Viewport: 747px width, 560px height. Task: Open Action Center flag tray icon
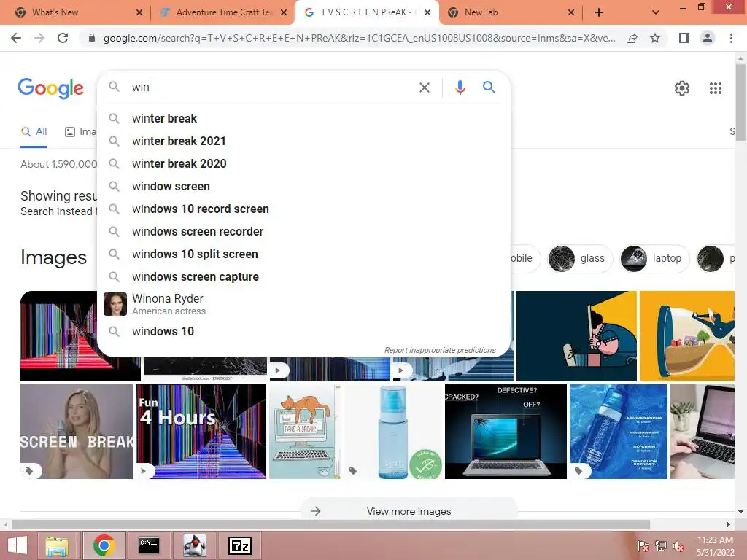[x=643, y=546]
